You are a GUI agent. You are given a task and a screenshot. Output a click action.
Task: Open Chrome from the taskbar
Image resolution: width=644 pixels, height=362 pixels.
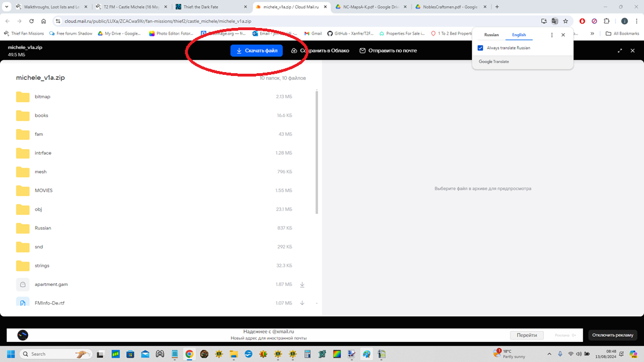click(x=190, y=354)
